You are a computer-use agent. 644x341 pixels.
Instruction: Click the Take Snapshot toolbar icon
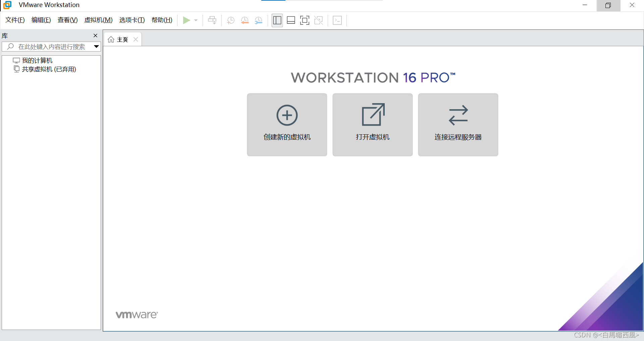tap(231, 20)
